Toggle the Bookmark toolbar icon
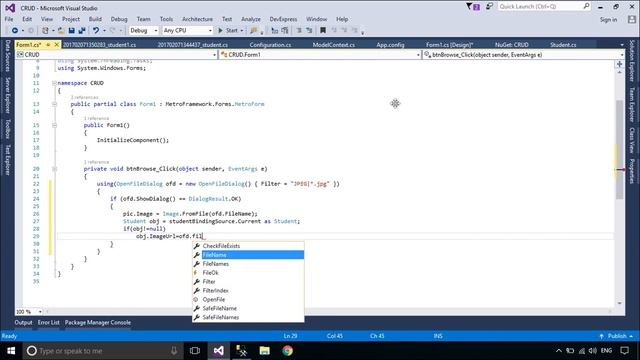This screenshot has height=360, width=640. tap(323, 31)
